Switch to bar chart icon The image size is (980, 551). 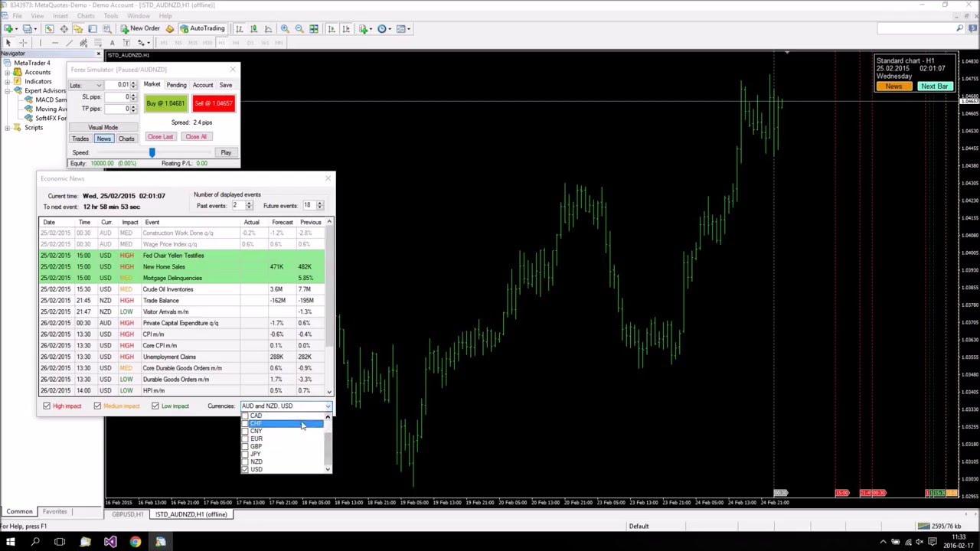point(239,28)
